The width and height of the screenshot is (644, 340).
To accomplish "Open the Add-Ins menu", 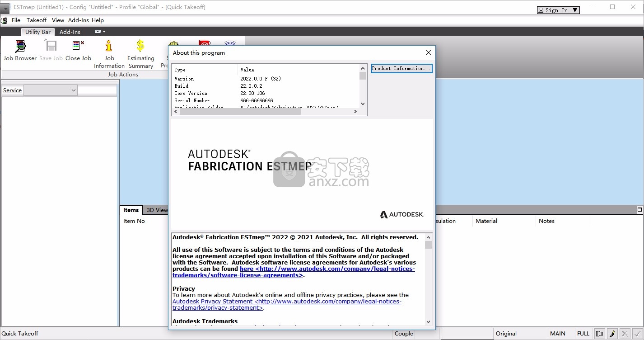I will (x=79, y=20).
